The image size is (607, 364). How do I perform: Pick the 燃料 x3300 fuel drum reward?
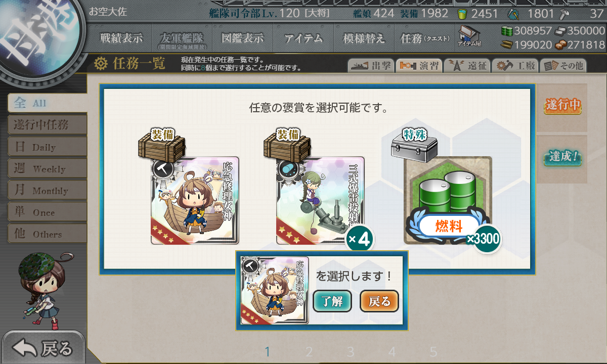tap(448, 200)
